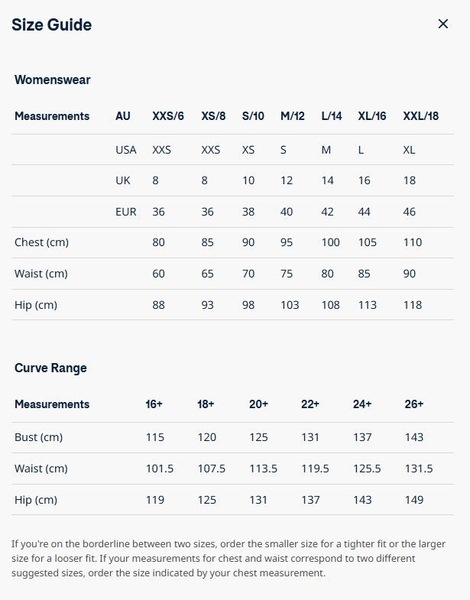The width and height of the screenshot is (470, 600).
Task: Close the Size Guide dialog
Action: click(443, 24)
